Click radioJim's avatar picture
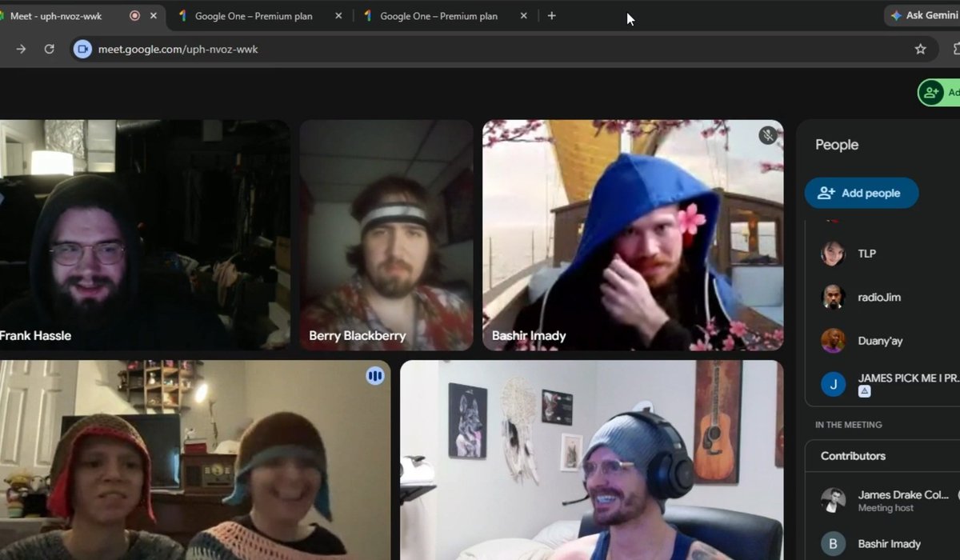The height and width of the screenshot is (560, 960). (x=833, y=297)
